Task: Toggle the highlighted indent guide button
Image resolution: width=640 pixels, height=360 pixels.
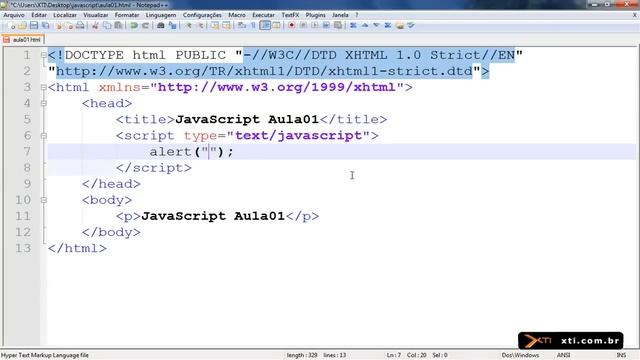Action: pos(265,25)
